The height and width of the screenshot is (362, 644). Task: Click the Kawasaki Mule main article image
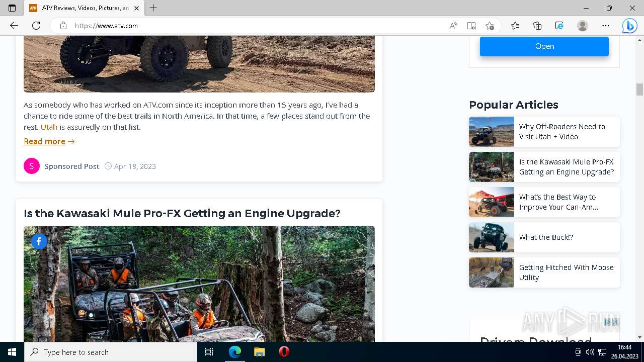(199, 284)
